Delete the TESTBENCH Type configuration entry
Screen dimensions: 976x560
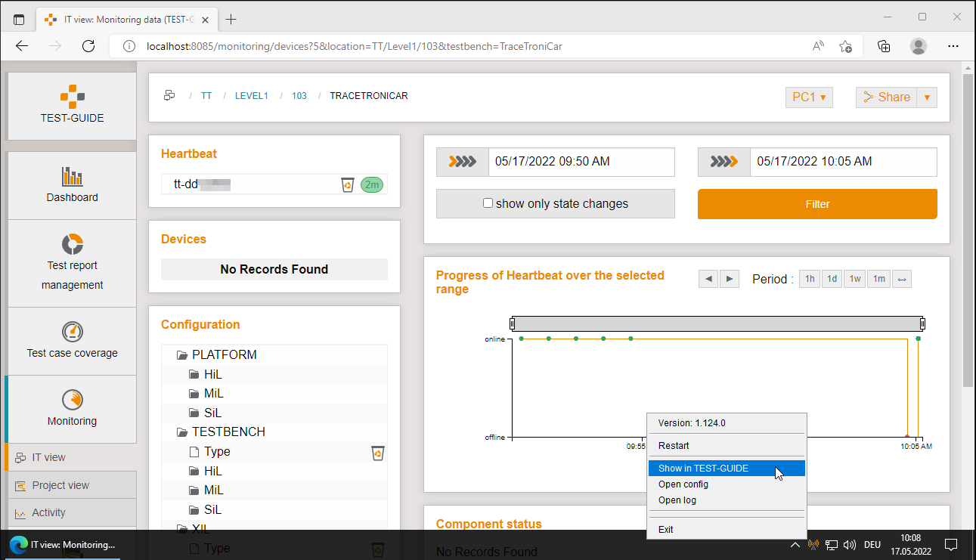tap(377, 452)
